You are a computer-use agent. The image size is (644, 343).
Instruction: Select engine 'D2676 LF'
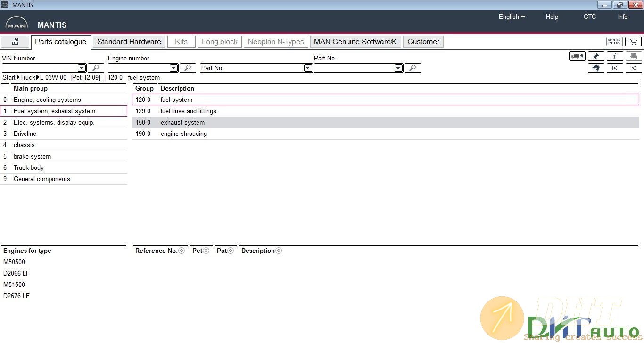pos(17,296)
